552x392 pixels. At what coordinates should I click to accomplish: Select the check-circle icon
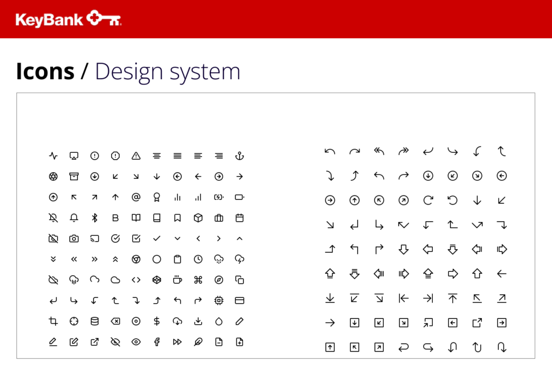tap(115, 239)
